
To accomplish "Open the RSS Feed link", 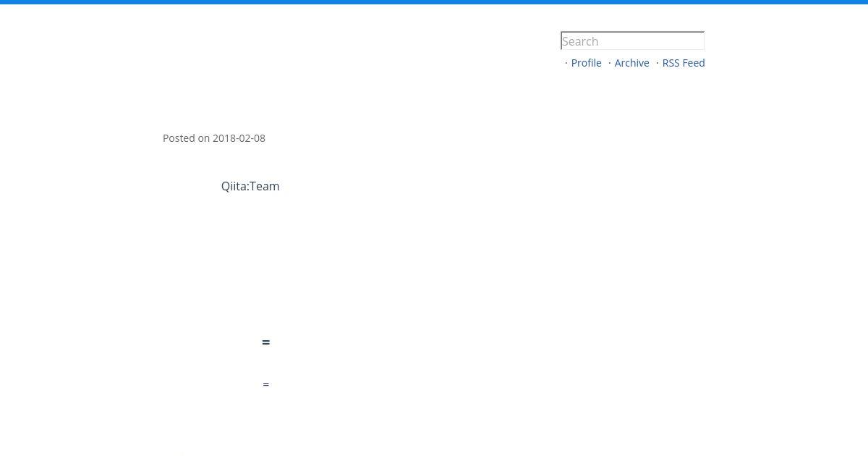I will click(684, 63).
